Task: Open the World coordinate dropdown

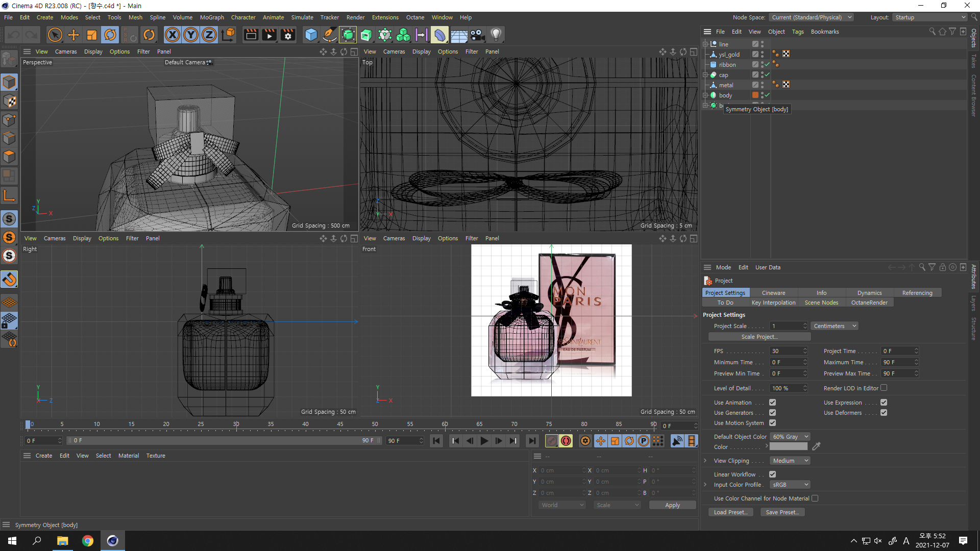Action: pos(562,505)
